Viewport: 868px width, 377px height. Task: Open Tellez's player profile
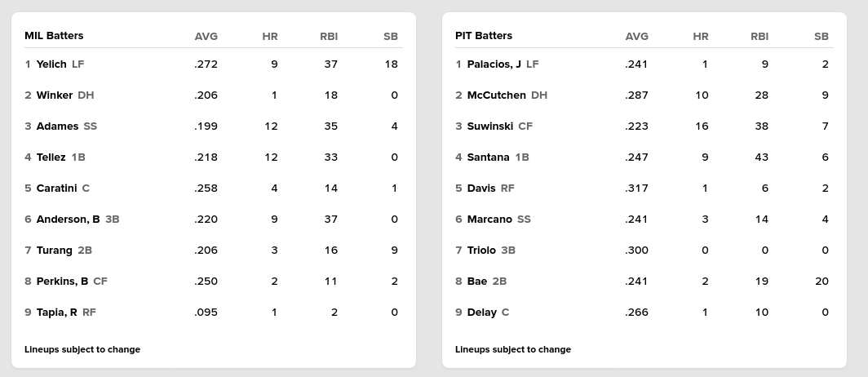pos(51,157)
